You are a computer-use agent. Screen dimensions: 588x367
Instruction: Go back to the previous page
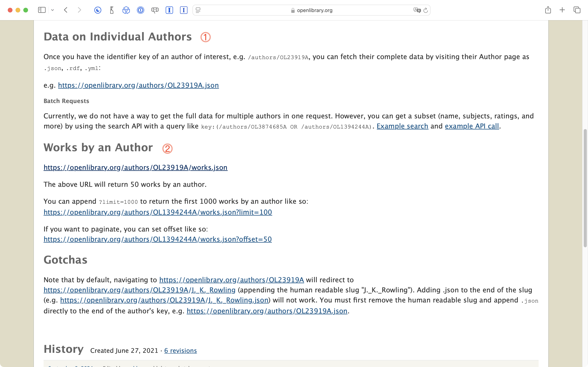point(66,10)
